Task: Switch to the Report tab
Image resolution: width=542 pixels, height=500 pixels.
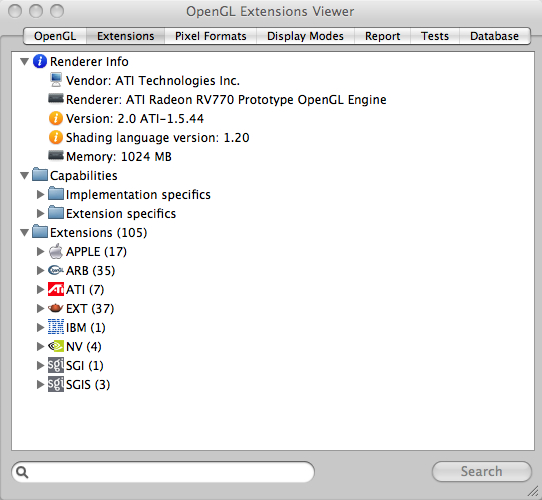Action: click(382, 36)
